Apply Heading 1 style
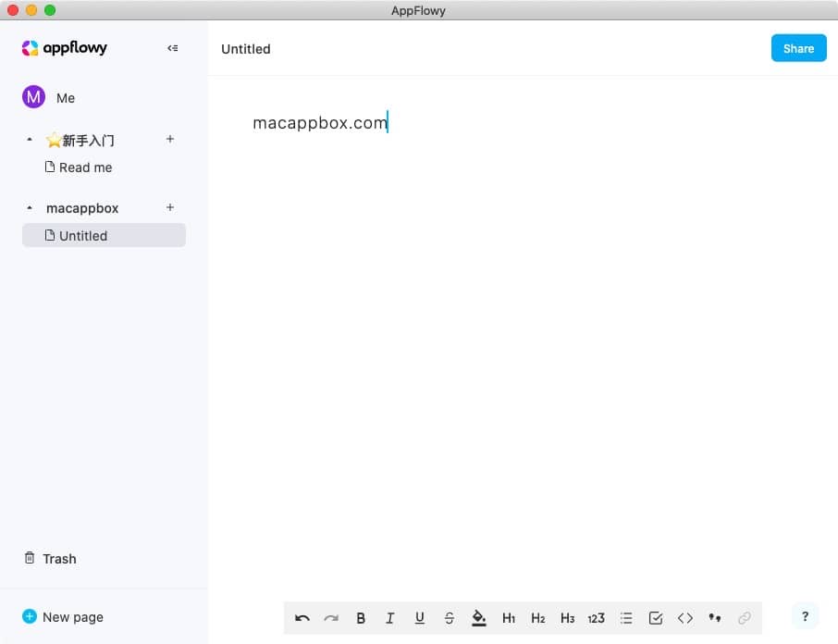 (509, 618)
